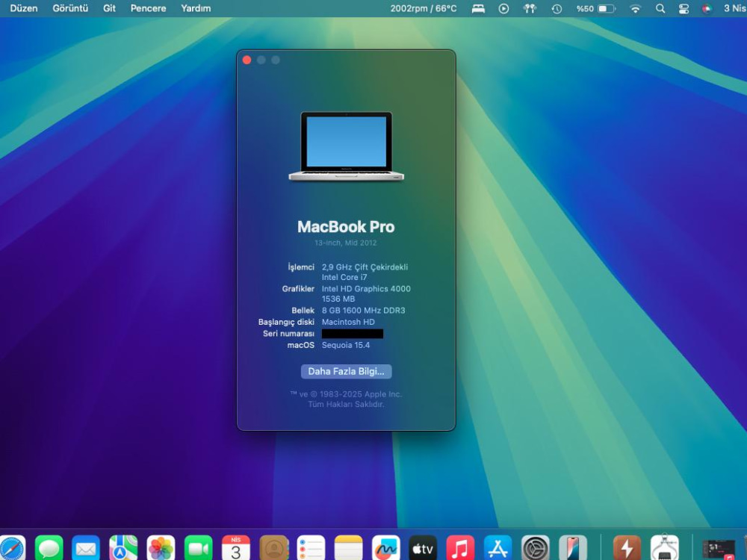Open the System Information chip icon in Dock
This screenshot has height=560, width=747.
point(665,548)
